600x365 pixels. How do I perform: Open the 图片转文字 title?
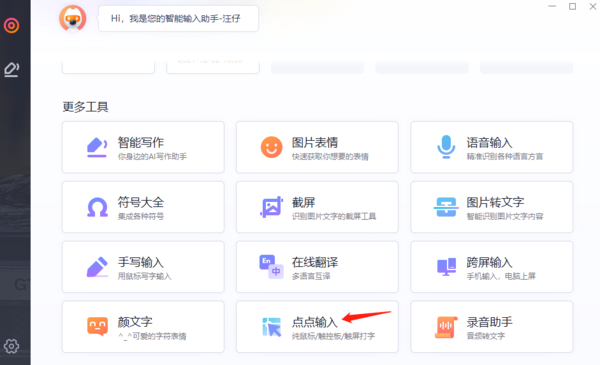pos(495,202)
